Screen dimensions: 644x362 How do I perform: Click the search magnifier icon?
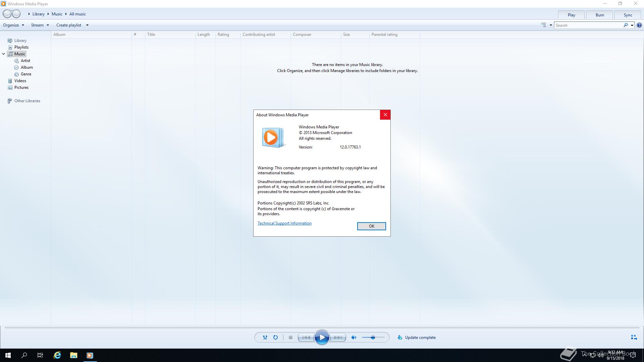tap(626, 25)
